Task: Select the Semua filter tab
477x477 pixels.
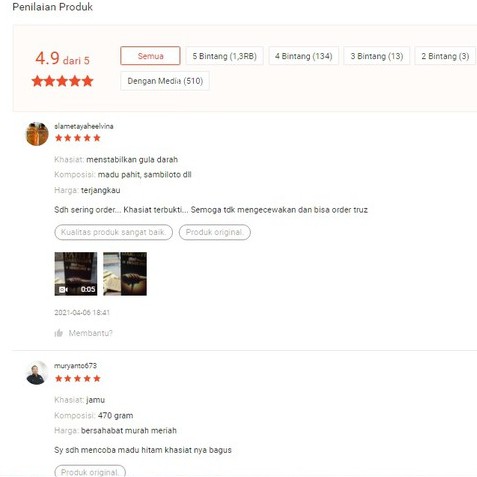Action: pos(150,56)
